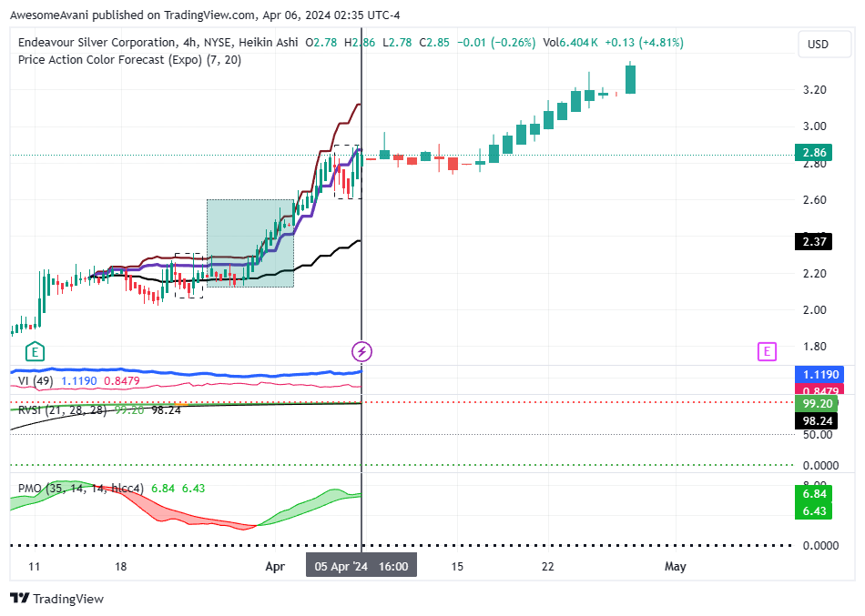Click the 4h timeframe text in header

191,43
